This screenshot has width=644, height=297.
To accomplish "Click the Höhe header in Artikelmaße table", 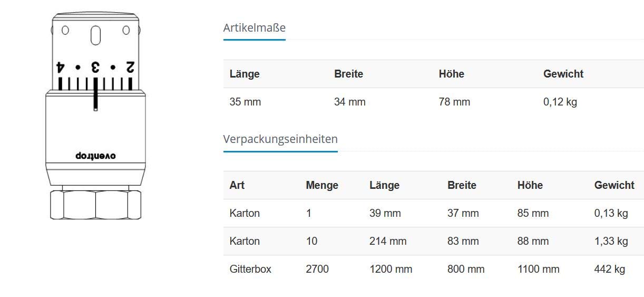I will [x=451, y=74].
